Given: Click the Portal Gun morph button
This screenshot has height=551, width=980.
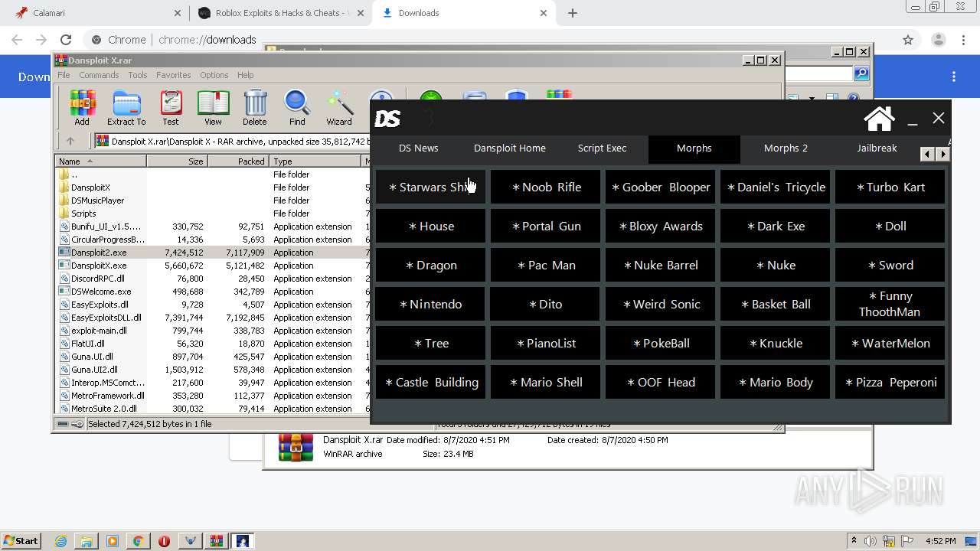Looking at the screenshot, I should pyautogui.click(x=545, y=226).
